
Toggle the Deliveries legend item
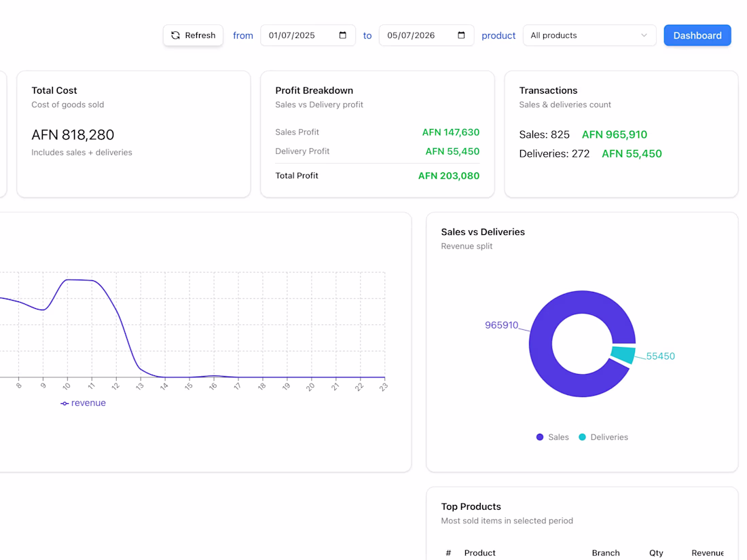coord(603,437)
